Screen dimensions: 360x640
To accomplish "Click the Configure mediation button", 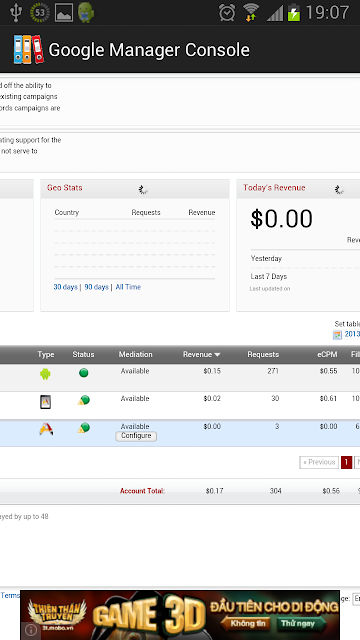I will [136, 436].
